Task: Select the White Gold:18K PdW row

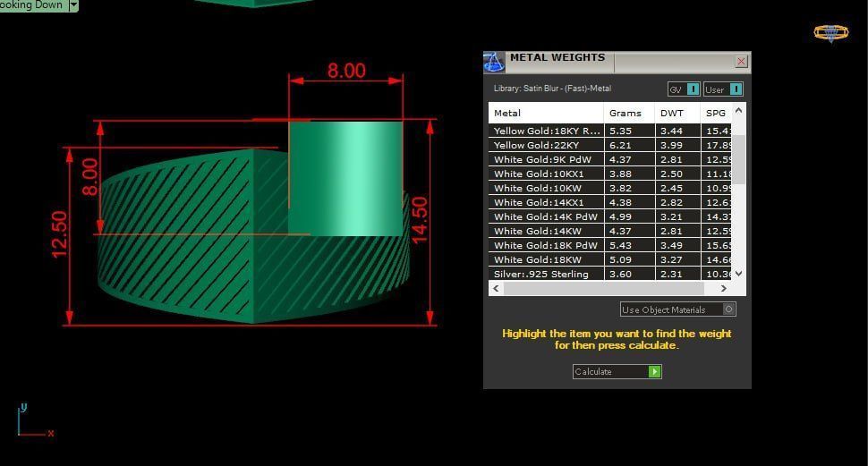Action: tap(610, 245)
